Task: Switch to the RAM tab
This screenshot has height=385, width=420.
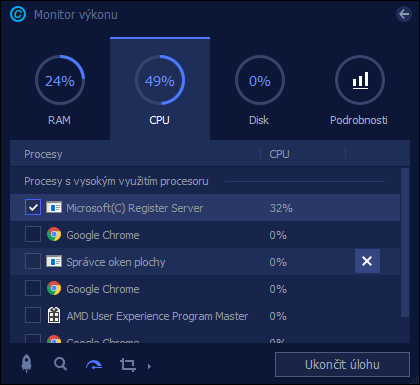Action: 60,89
